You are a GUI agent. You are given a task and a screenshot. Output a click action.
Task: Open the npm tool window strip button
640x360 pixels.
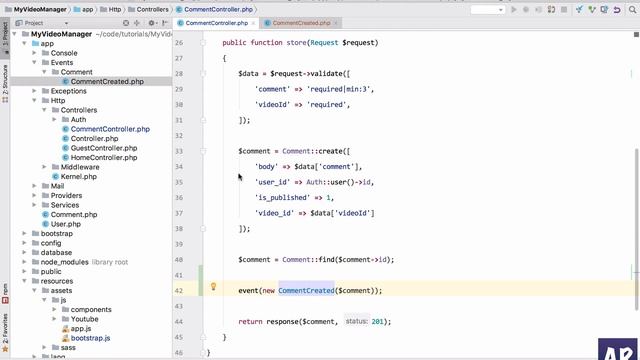coord(5,293)
